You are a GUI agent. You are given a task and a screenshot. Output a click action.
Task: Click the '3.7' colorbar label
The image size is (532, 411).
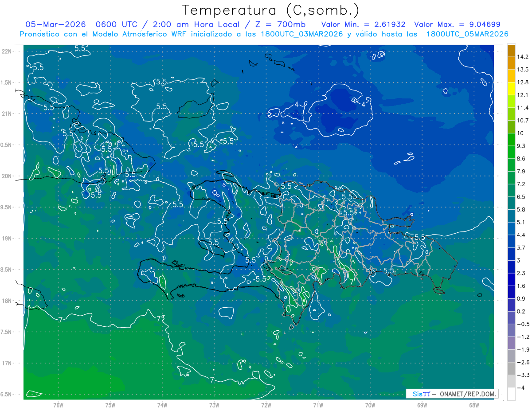pos(522,248)
